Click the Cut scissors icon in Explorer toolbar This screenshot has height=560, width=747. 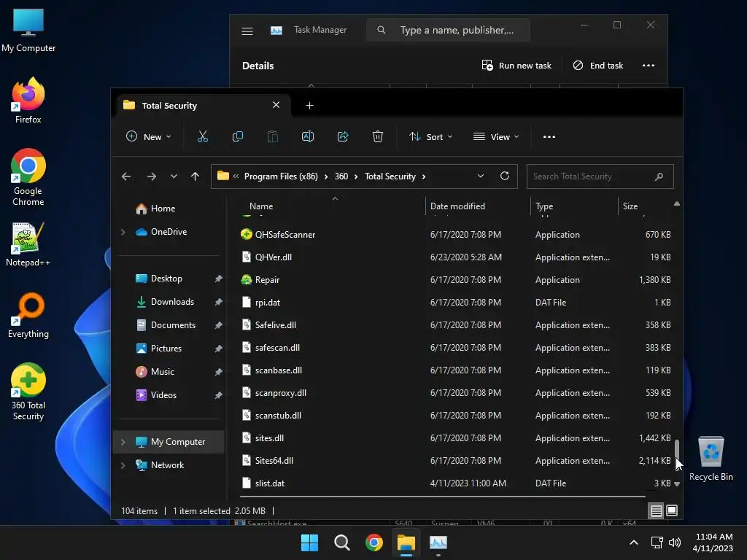click(x=203, y=136)
